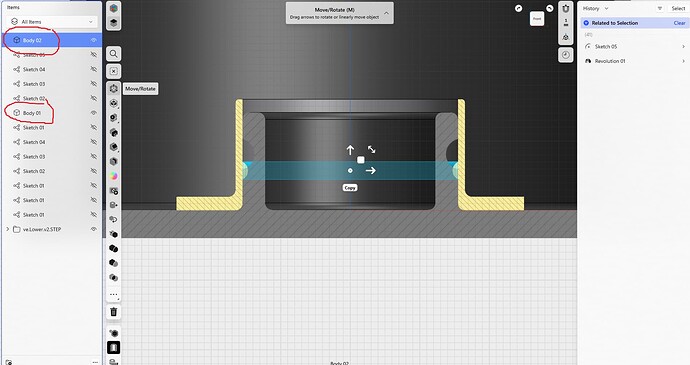
Task: Select the Move/Rotate tool icon
Action: pos(114,88)
